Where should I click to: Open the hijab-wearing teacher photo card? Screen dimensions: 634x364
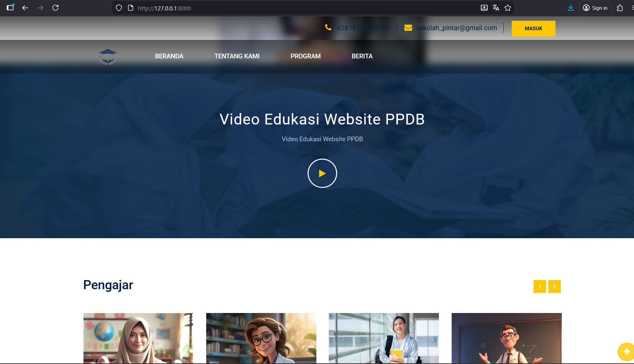point(138,338)
